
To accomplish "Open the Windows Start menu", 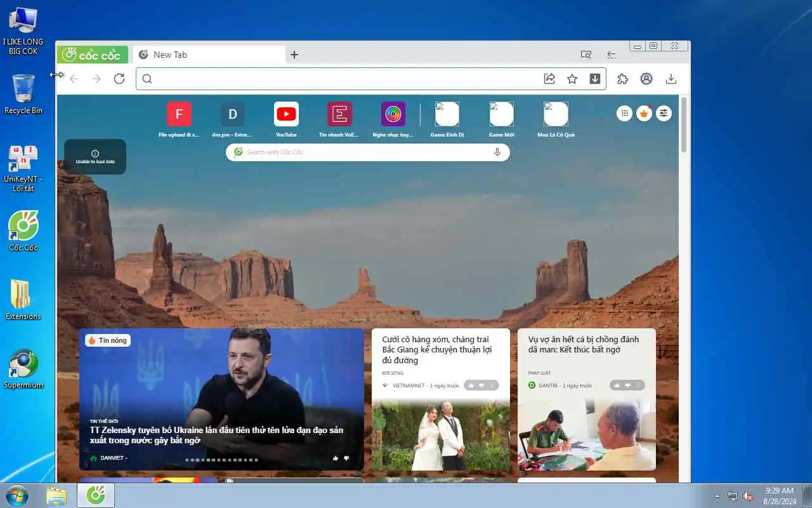I will [x=16, y=495].
